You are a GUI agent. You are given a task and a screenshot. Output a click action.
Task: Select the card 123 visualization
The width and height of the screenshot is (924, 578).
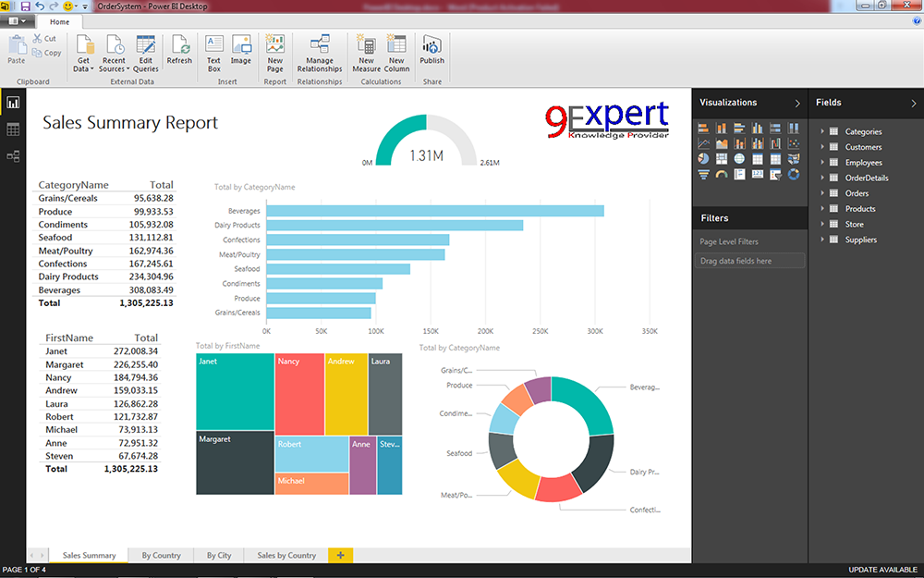click(758, 174)
